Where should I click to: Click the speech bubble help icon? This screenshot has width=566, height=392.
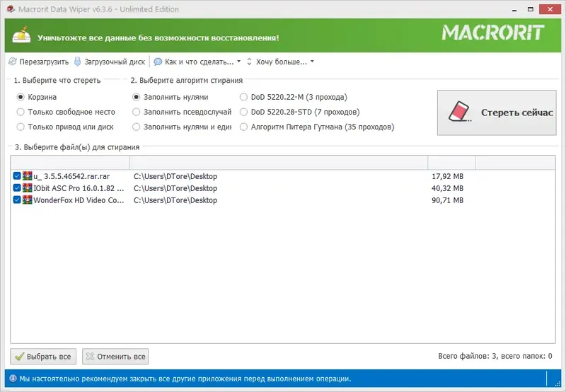[158, 62]
